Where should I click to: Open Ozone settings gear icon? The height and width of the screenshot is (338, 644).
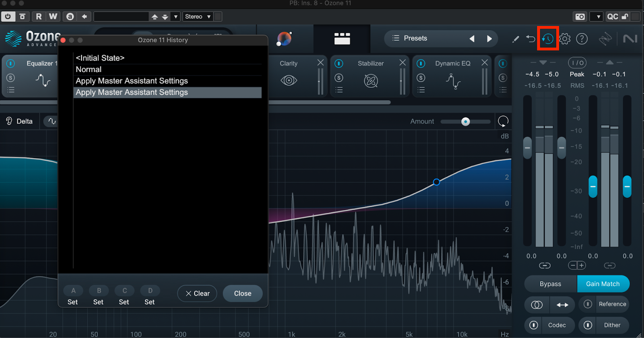tap(565, 39)
